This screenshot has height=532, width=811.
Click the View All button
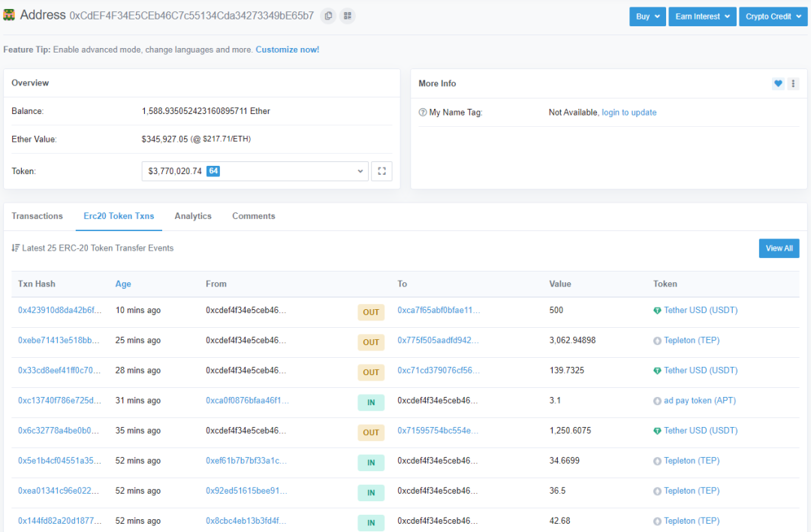(779, 248)
